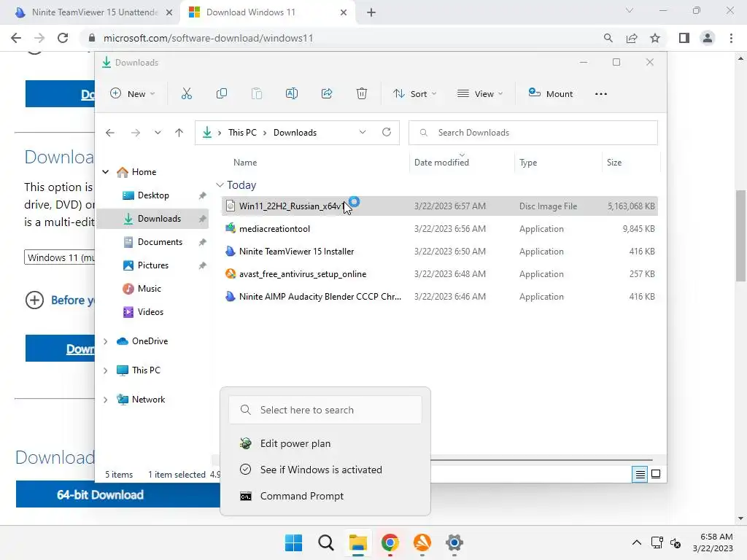Image resolution: width=747 pixels, height=560 pixels.
Task: Click This PC in the breadcrumb path
Action: coord(242,133)
